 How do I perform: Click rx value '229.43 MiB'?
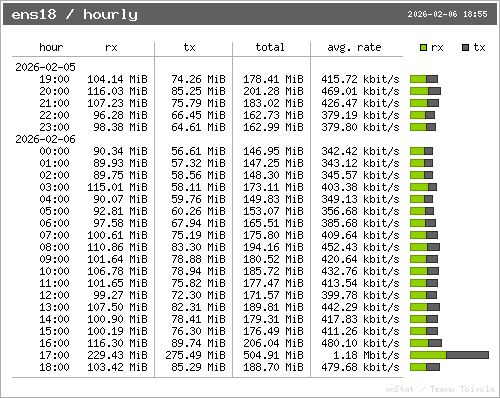coord(117,355)
